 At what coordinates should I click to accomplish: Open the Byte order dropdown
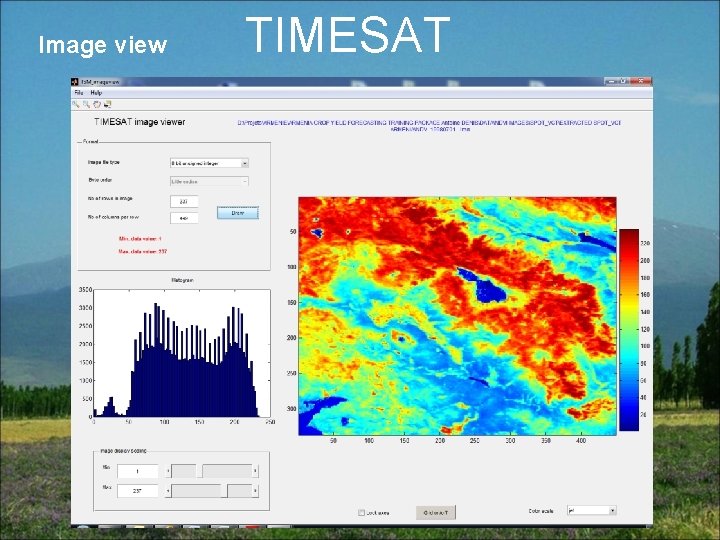[209, 181]
